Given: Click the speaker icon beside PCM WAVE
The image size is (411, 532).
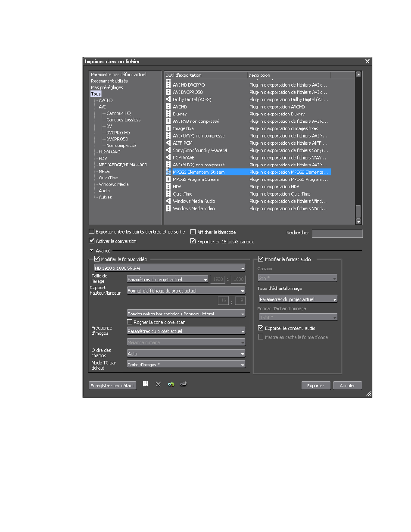Looking at the screenshot, I should (168, 158).
